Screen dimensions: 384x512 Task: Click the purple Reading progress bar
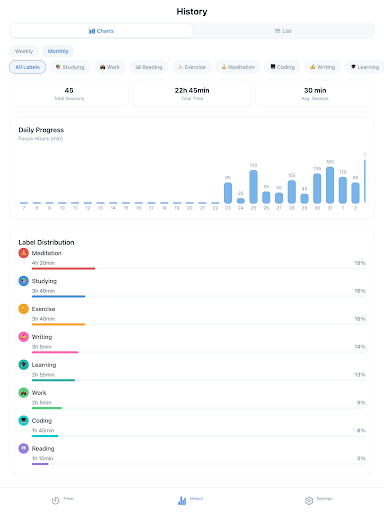(40, 464)
